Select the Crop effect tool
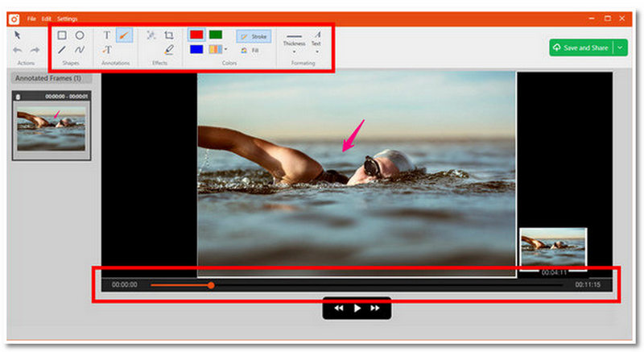Viewport: 644px width, 352px height. pyautogui.click(x=169, y=35)
